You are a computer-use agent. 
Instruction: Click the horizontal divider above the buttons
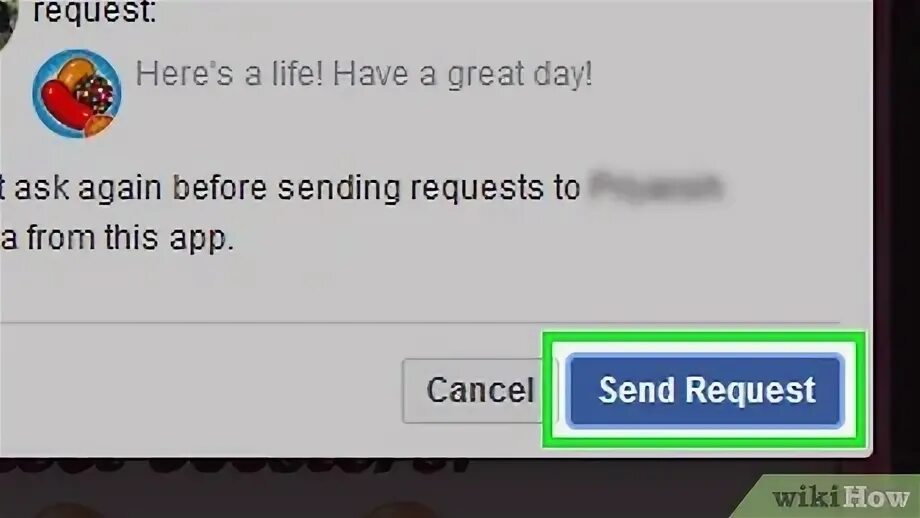[x=420, y=323]
